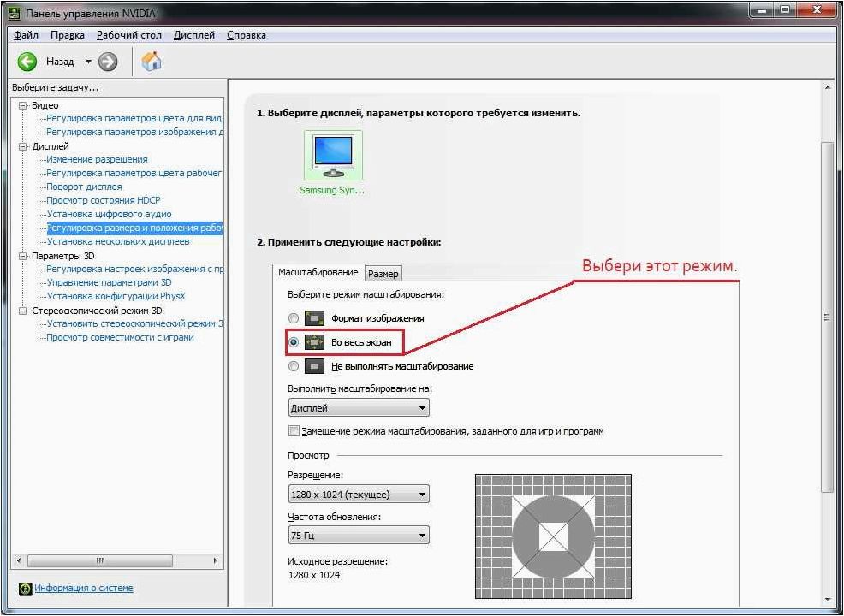This screenshot has width=844, height=616.
Task: Click the no-scaling mode icon
Action: pos(314,366)
